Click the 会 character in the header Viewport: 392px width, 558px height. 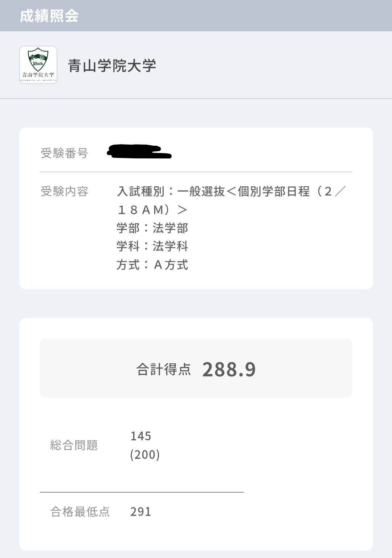(72, 16)
